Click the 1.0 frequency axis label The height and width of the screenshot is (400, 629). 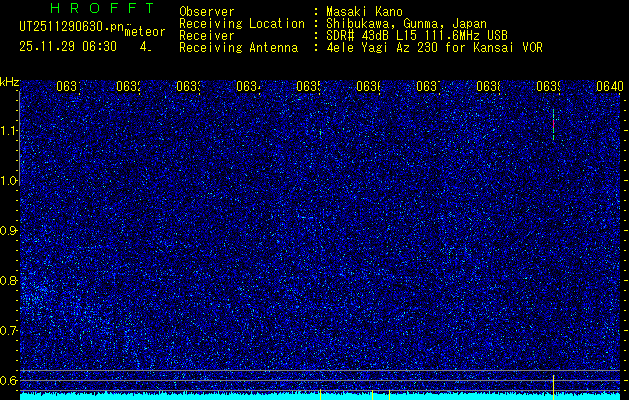[x=8, y=181]
